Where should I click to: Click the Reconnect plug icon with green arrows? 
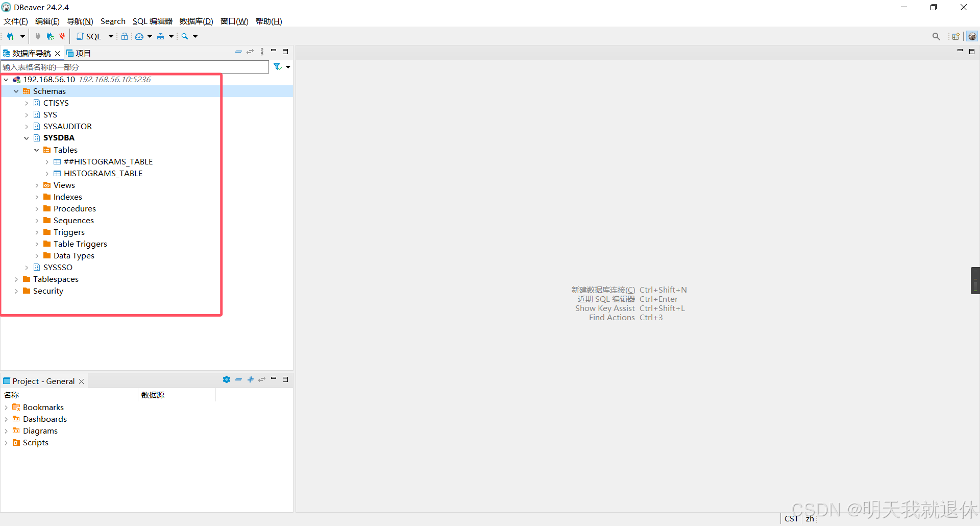(x=50, y=36)
